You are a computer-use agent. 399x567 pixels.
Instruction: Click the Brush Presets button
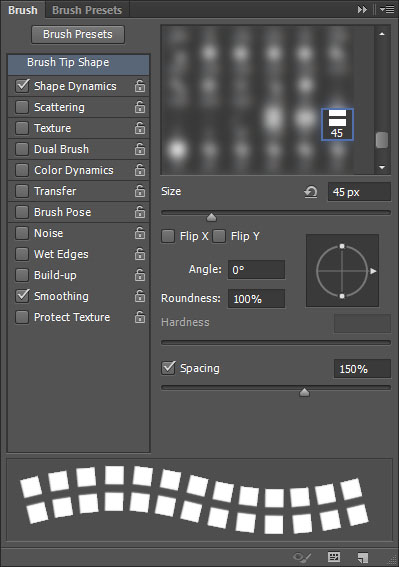pyautogui.click(x=78, y=34)
